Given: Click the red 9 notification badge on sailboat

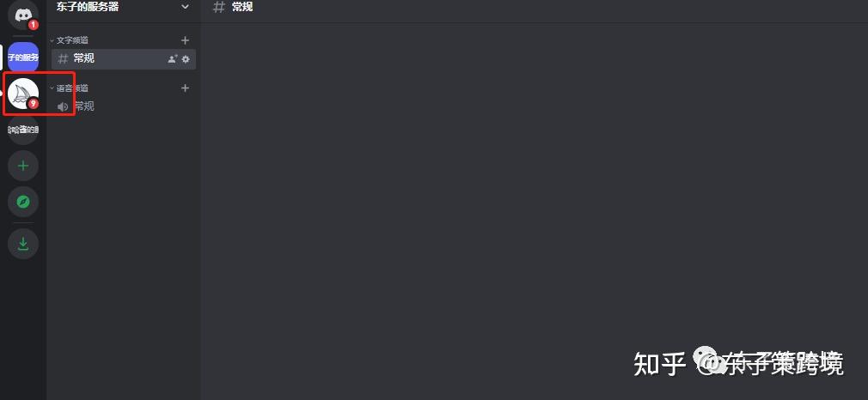Looking at the screenshot, I should [34, 104].
